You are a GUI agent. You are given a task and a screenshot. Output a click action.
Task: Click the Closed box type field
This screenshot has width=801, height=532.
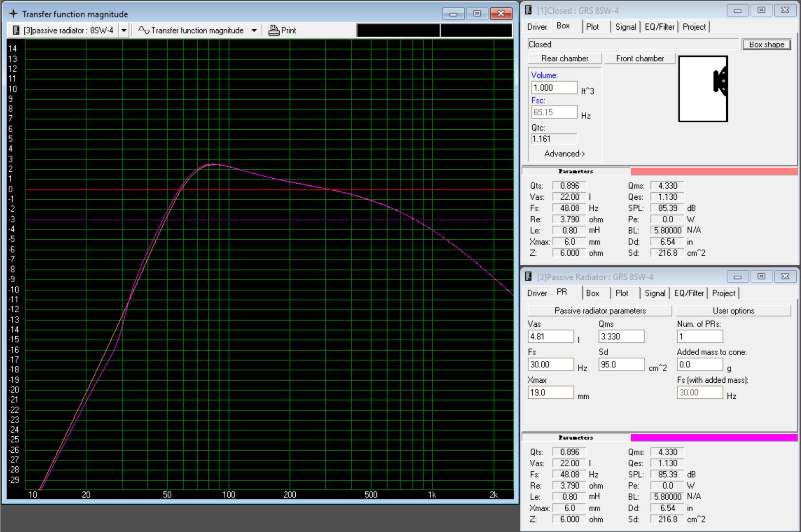[x=633, y=44]
